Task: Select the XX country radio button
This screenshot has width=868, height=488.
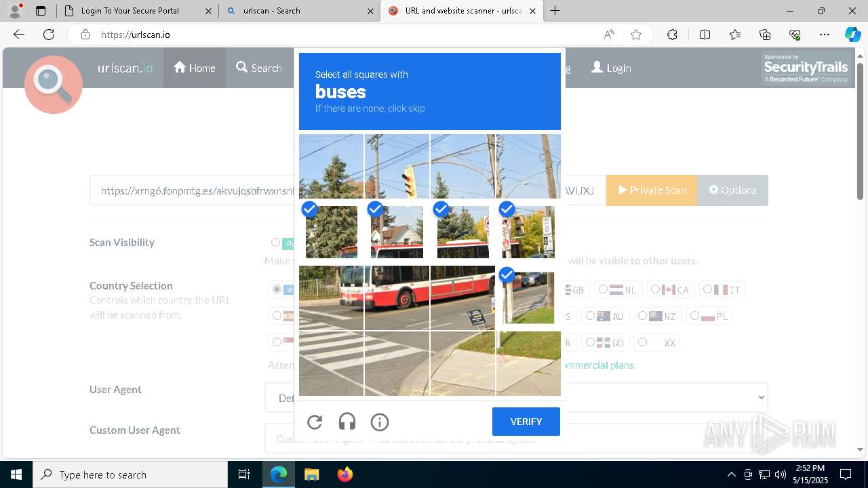Action: click(642, 342)
